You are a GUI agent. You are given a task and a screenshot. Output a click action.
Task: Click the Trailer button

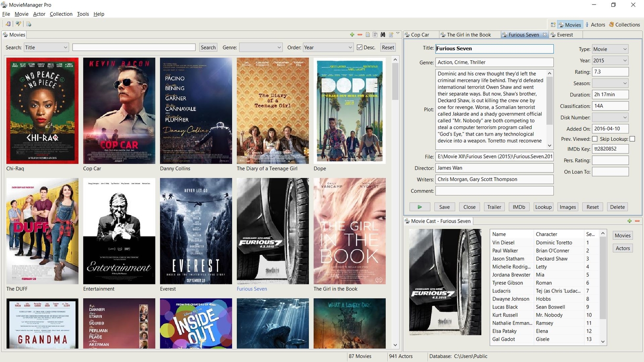click(x=494, y=207)
